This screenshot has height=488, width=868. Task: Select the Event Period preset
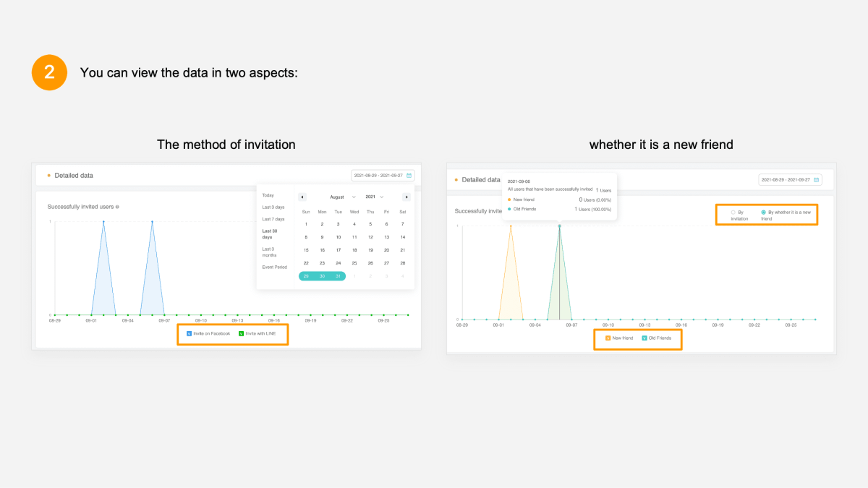click(x=274, y=267)
